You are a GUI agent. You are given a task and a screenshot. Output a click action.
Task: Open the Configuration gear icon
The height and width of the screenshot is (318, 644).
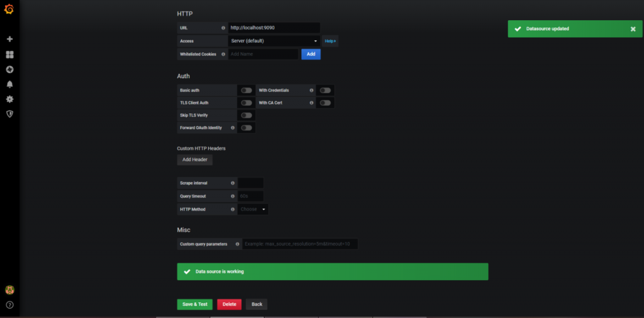(x=10, y=99)
